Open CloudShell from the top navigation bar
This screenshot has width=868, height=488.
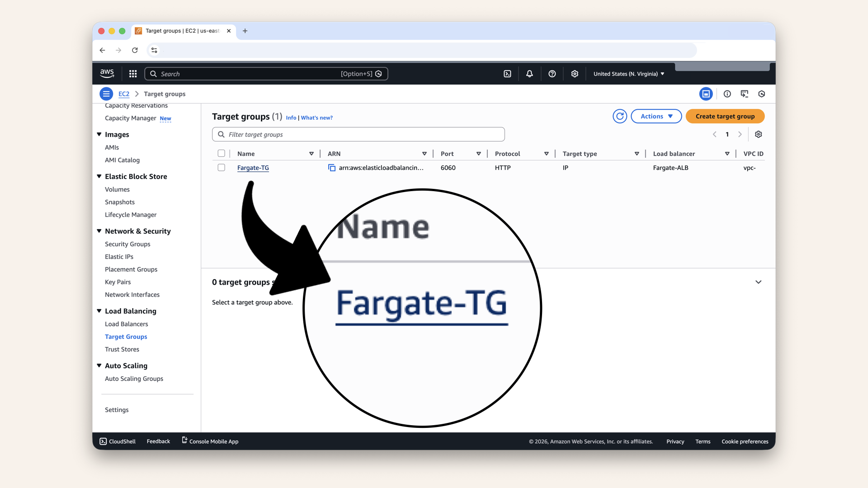point(507,74)
